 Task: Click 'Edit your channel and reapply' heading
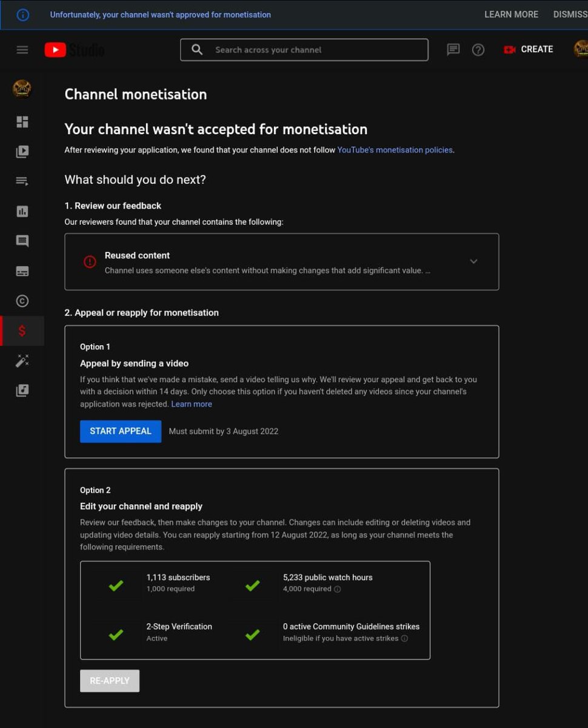click(141, 506)
